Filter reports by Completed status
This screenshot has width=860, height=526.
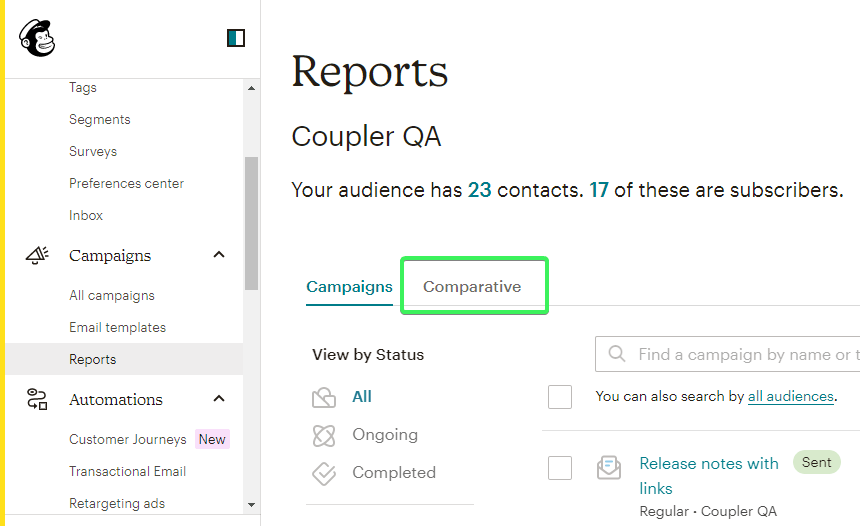[x=394, y=473]
